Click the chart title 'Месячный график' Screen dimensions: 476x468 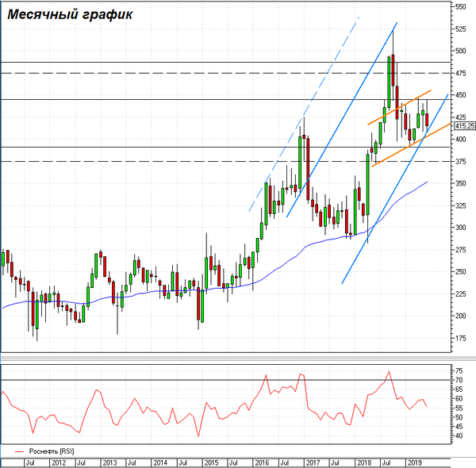(70, 14)
